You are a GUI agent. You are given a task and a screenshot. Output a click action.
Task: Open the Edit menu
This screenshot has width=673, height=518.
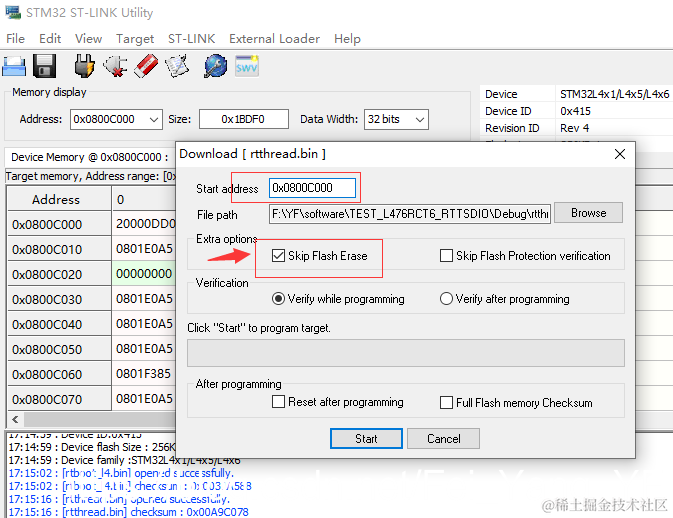(x=50, y=39)
